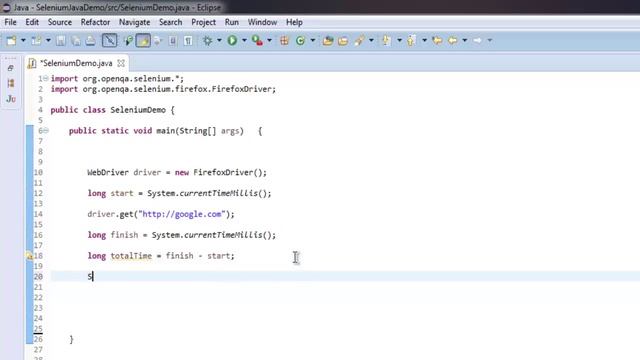Click the Forward navigation arrow icon
Screen dimensions: 640x360
[477, 40]
